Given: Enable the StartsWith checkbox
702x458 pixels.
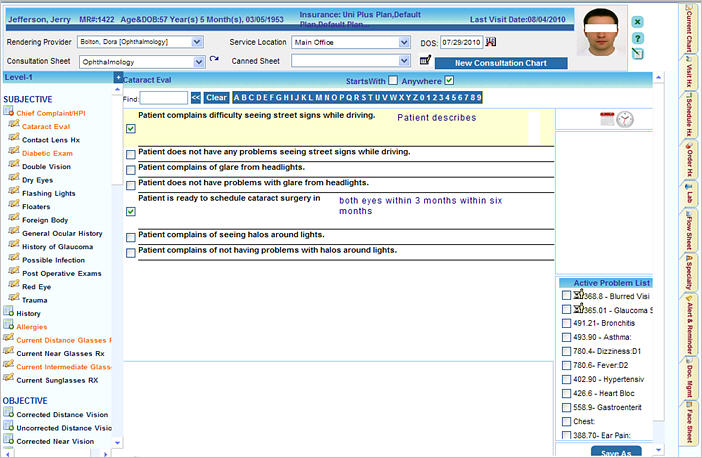Looking at the screenshot, I should point(393,80).
